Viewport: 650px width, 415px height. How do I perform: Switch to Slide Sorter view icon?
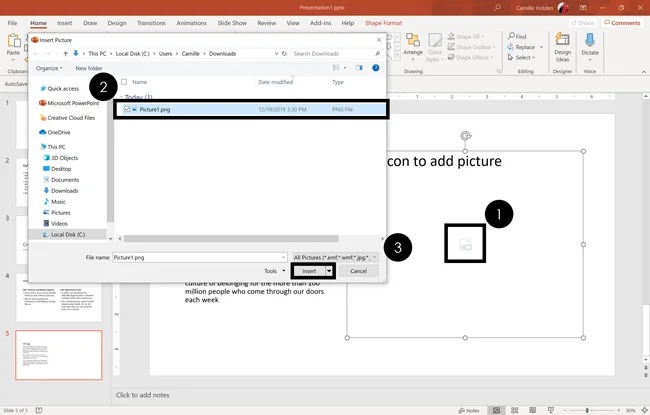[514, 410]
